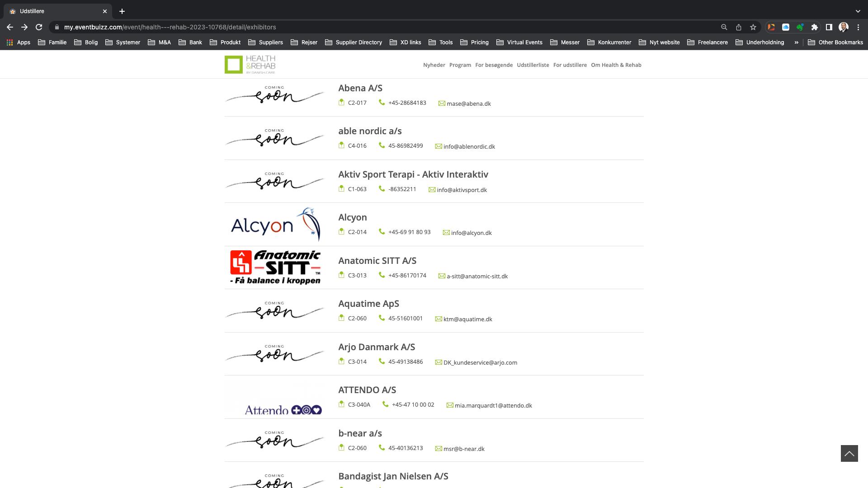Click the scroll-to-top arrow button
The image size is (868, 488).
point(849,453)
